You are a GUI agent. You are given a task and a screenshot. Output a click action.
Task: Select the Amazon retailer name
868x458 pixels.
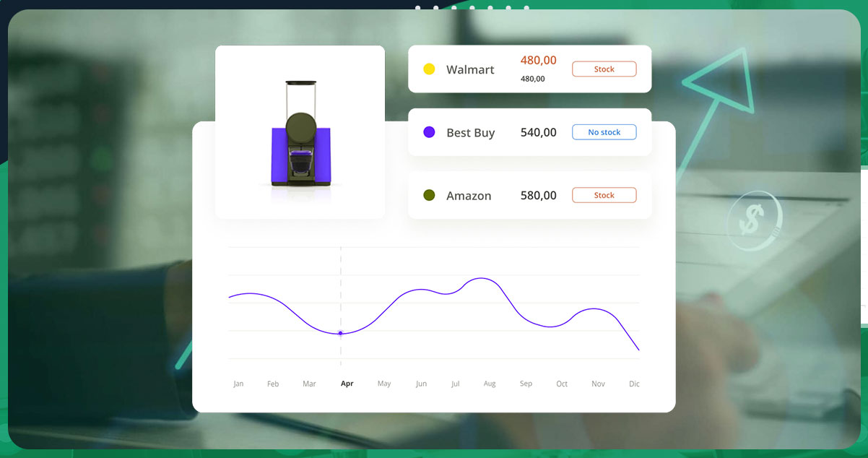[469, 196]
